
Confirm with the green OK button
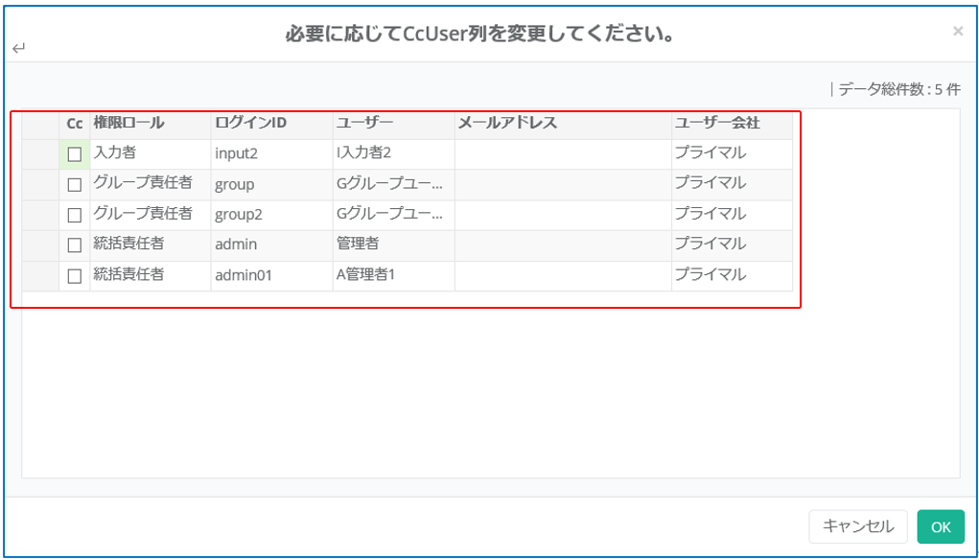pos(940,526)
